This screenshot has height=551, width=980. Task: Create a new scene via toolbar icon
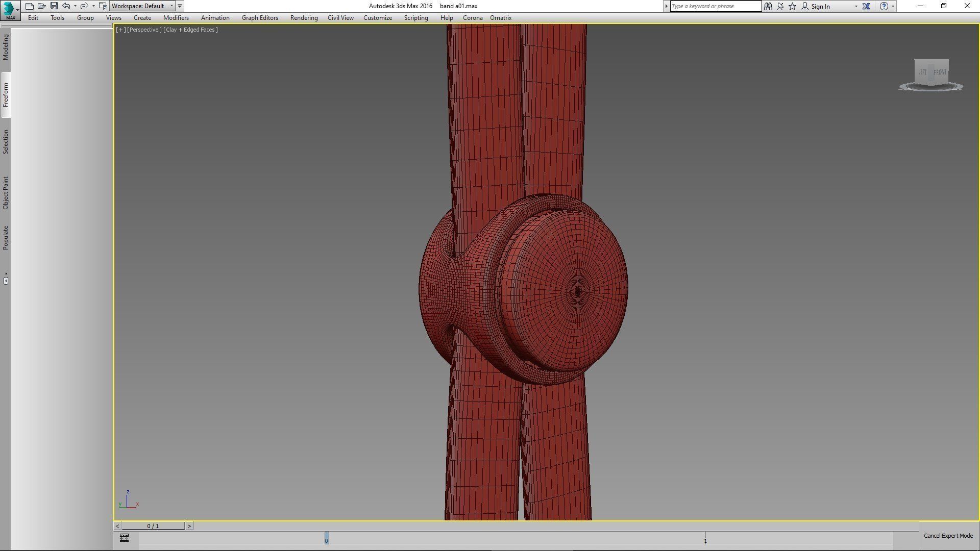[x=30, y=6]
